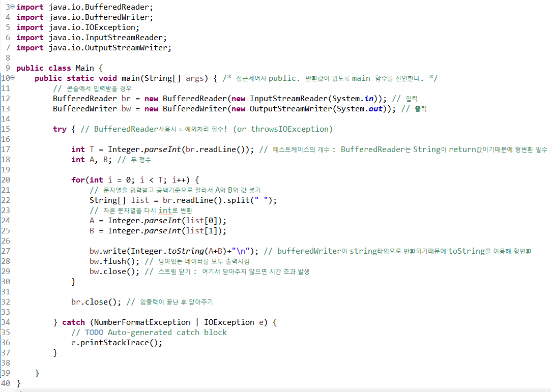Click 'System.in' on line 12
Image resolution: width=551 pixels, height=392 pixels.
point(353,99)
